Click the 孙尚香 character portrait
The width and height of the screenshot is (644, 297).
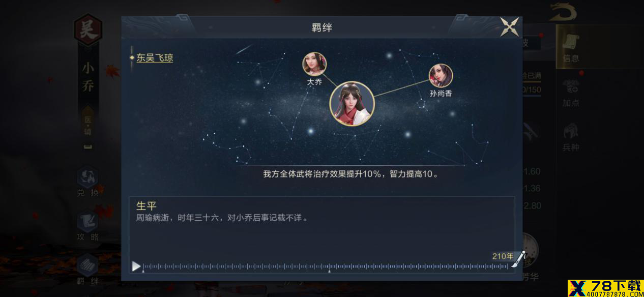coord(441,76)
